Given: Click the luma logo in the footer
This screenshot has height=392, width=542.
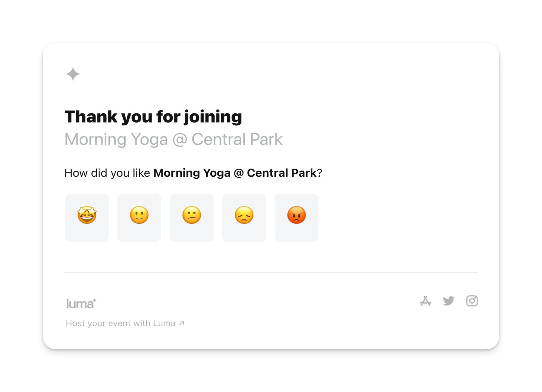Looking at the screenshot, I should click(80, 304).
